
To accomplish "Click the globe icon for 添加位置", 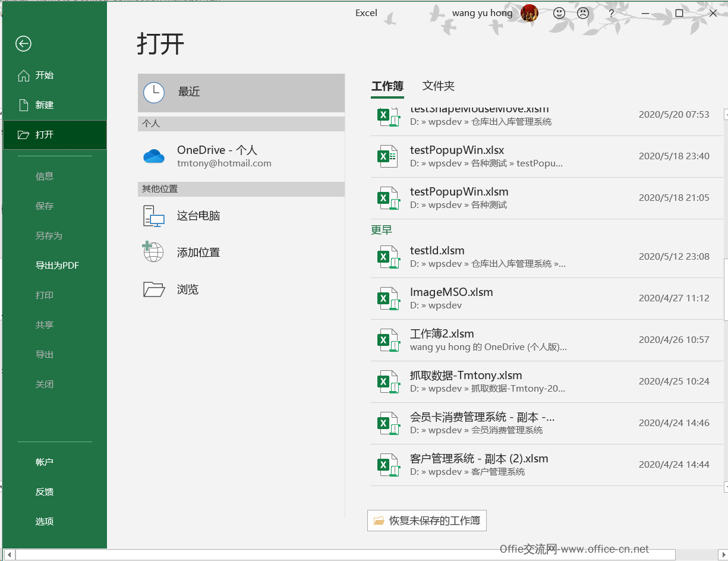I will (153, 252).
